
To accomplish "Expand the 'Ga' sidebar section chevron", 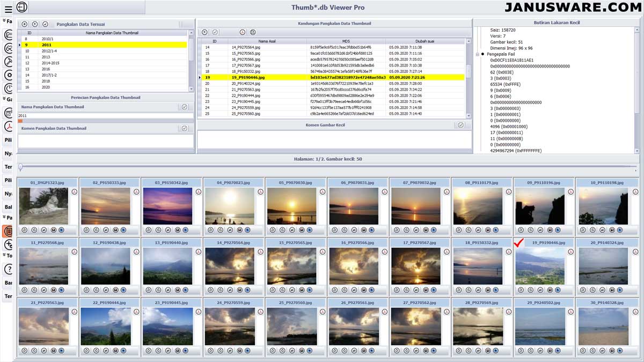I will pos(4,99).
